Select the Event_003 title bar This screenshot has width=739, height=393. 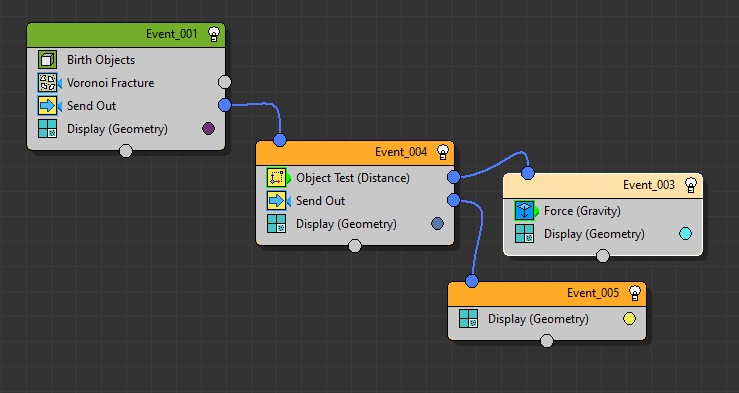603,186
